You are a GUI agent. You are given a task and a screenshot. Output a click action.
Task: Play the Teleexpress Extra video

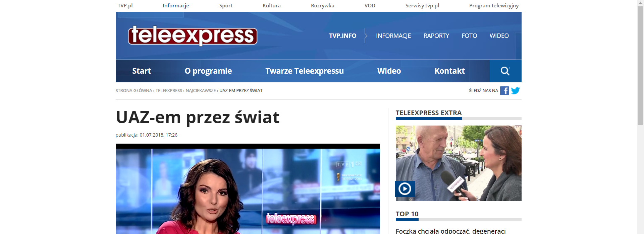point(405,189)
